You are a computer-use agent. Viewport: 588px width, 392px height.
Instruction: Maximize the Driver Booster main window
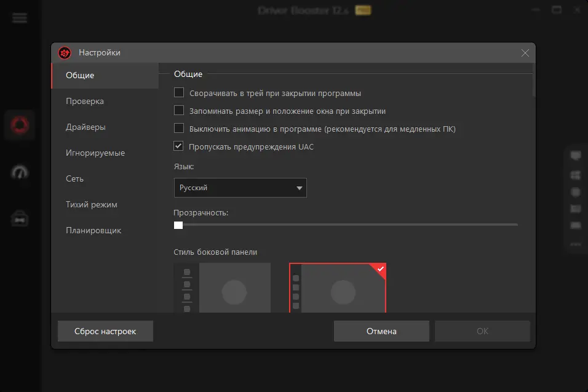coord(557,10)
